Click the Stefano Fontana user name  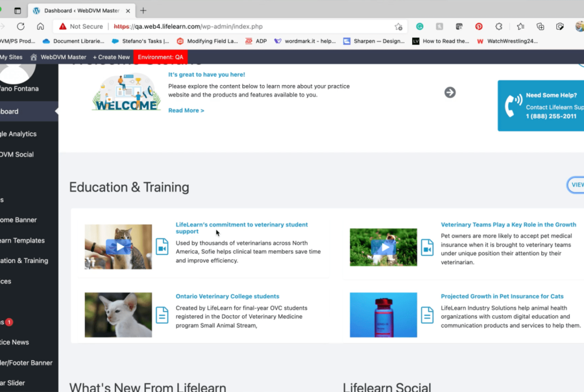point(19,89)
